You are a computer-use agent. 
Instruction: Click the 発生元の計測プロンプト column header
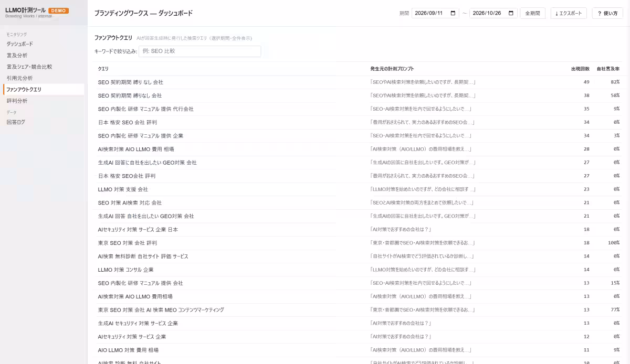pyautogui.click(x=392, y=69)
